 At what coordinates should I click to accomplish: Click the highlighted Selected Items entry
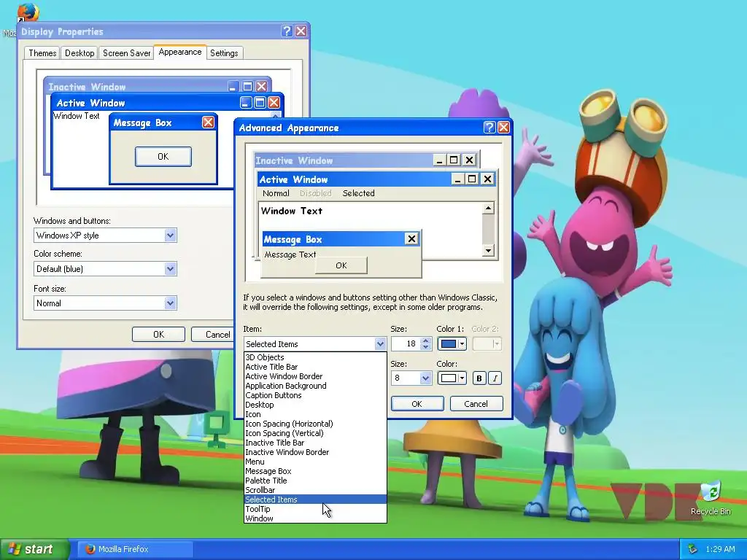(315, 499)
